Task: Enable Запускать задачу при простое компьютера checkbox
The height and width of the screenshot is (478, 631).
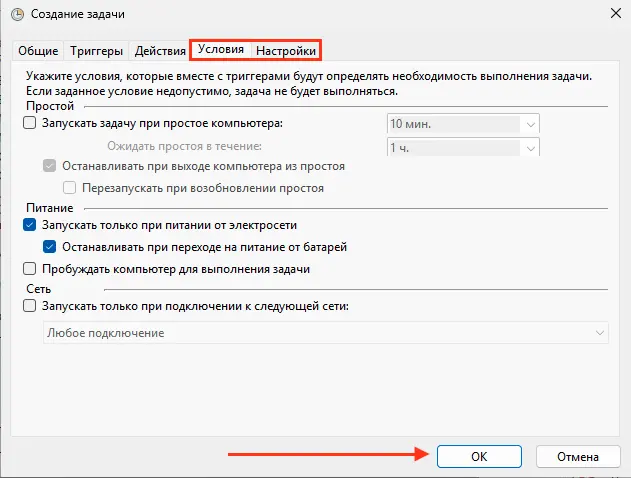Action: pos(29,124)
